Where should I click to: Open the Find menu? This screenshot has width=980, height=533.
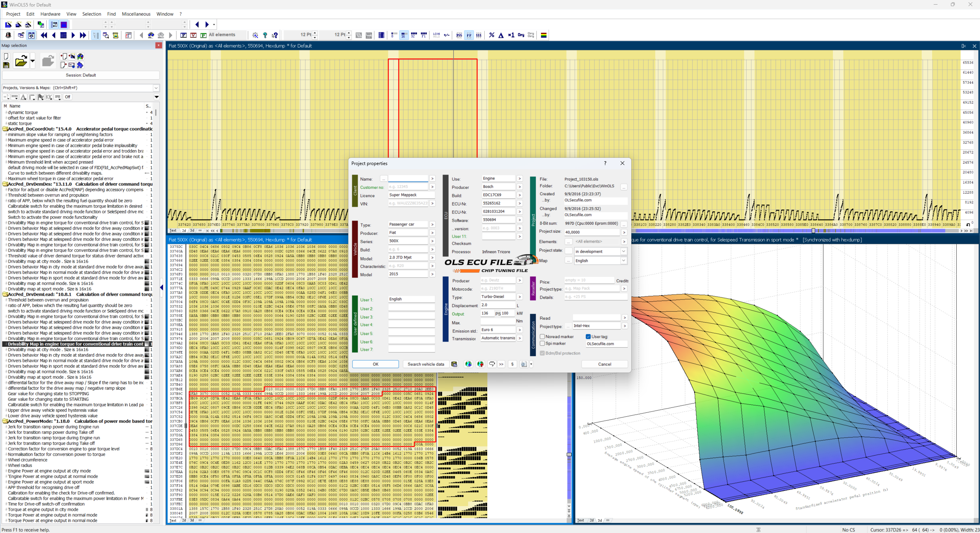[111, 14]
